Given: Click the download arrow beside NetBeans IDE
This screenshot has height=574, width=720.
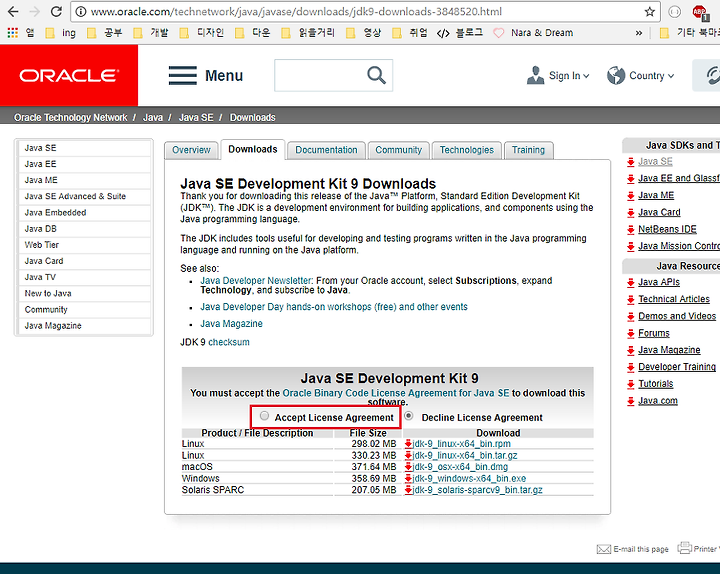Looking at the screenshot, I should click(x=630, y=230).
